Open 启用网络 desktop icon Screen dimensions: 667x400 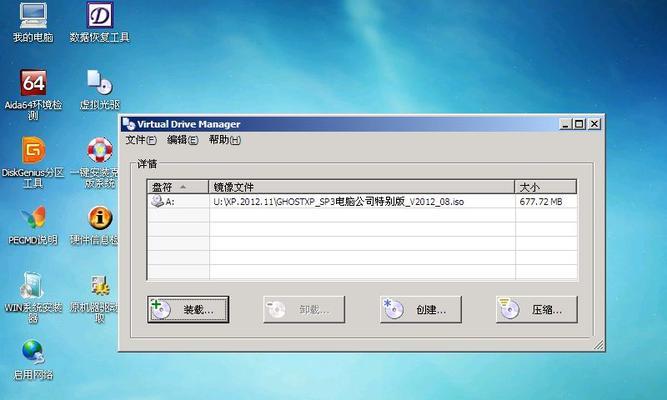coord(33,360)
